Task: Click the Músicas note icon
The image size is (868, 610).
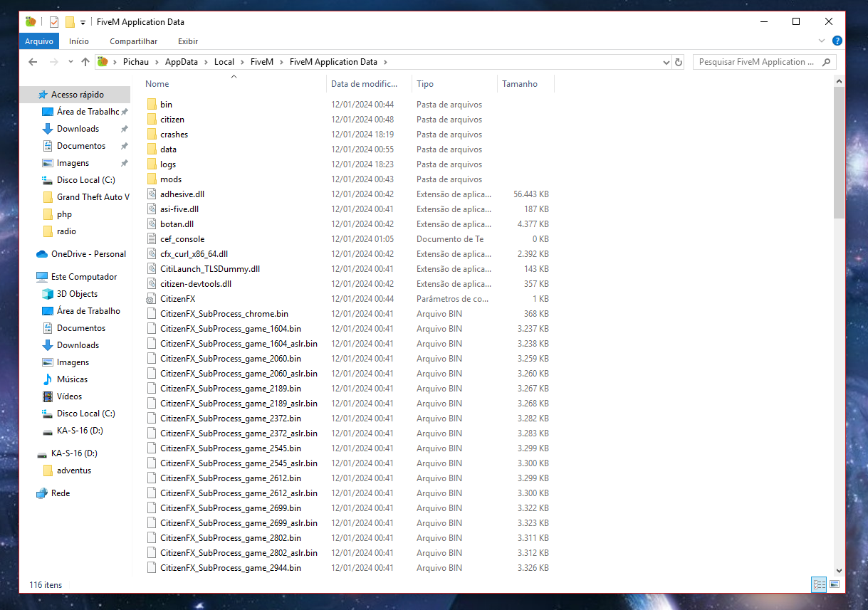Action: tap(48, 379)
